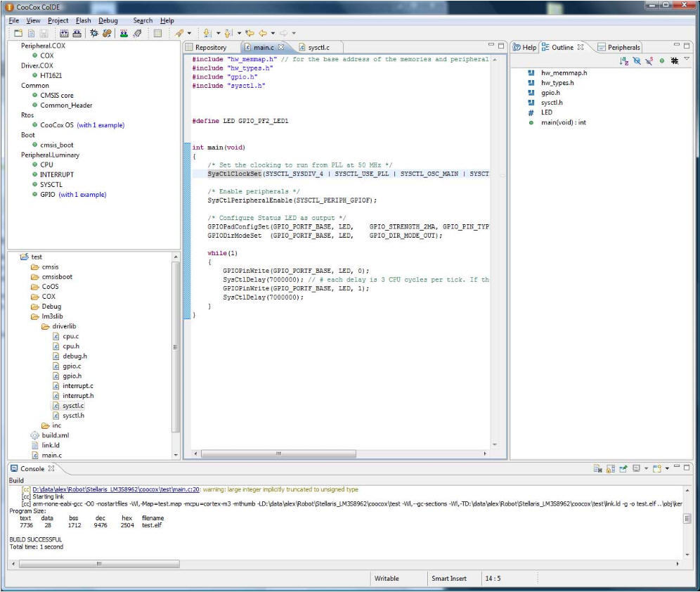Switch to the sysctl.c editor tab

pos(315,47)
